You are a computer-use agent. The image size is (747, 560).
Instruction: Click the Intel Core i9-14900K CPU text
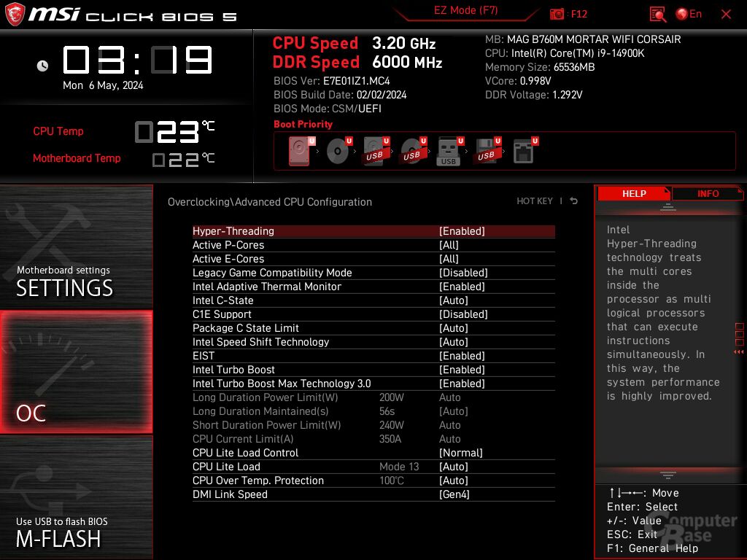coord(565,53)
